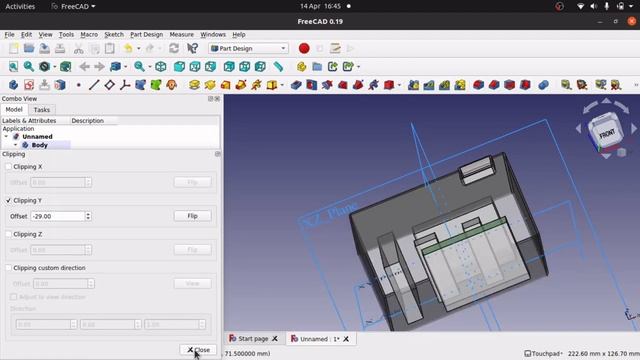640x360 pixels.
Task: Click the New document icon
Action: 13,49
